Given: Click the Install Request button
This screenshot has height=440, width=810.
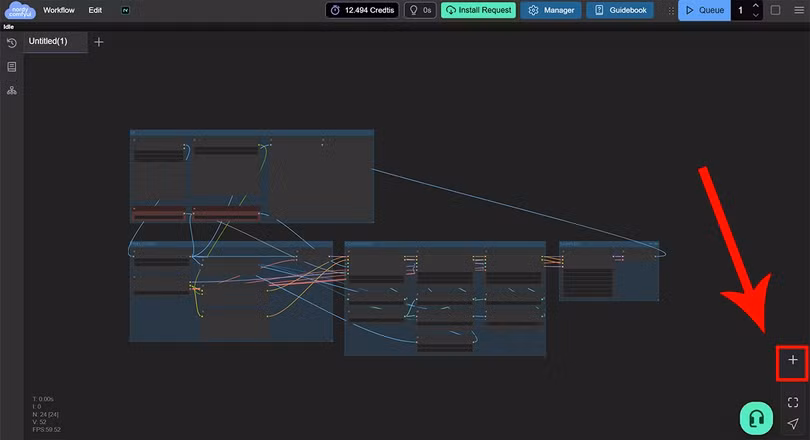Looking at the screenshot, I should pos(479,10).
